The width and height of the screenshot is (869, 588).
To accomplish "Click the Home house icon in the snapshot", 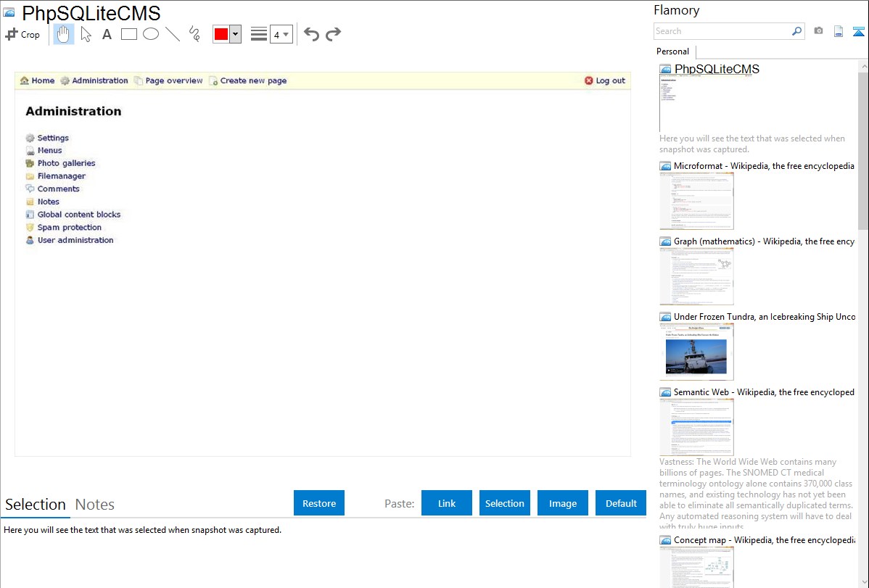I will (25, 80).
